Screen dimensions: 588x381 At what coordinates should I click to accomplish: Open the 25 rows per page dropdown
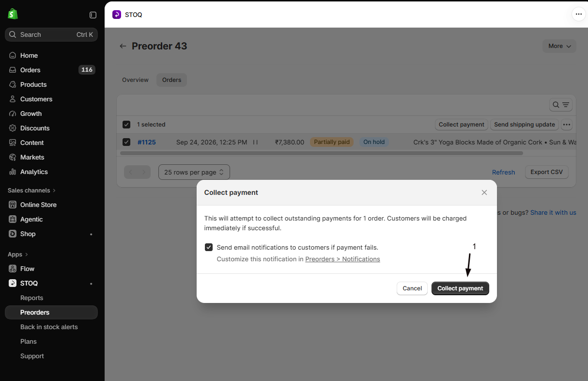point(194,172)
